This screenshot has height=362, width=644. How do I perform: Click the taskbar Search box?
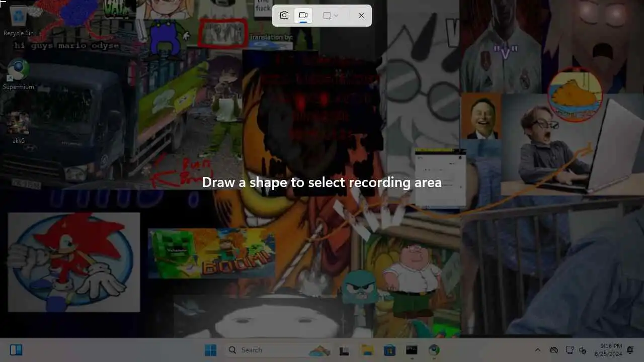click(x=278, y=350)
